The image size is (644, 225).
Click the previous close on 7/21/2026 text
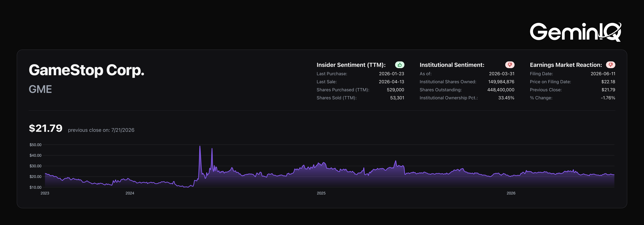click(101, 130)
